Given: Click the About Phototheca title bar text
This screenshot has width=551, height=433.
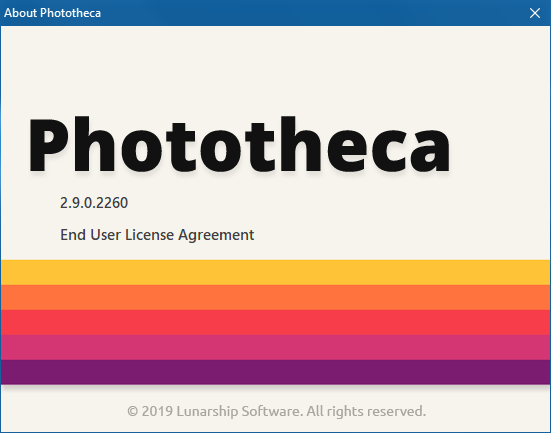Looking at the screenshot, I should coord(52,13).
